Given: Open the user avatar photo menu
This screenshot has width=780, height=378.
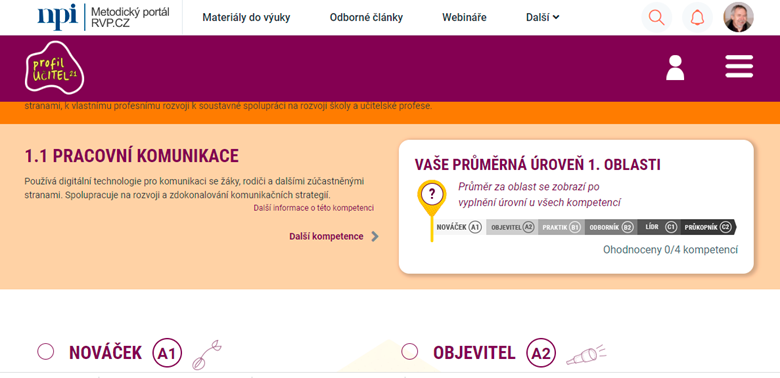Looking at the screenshot, I should pos(738,17).
